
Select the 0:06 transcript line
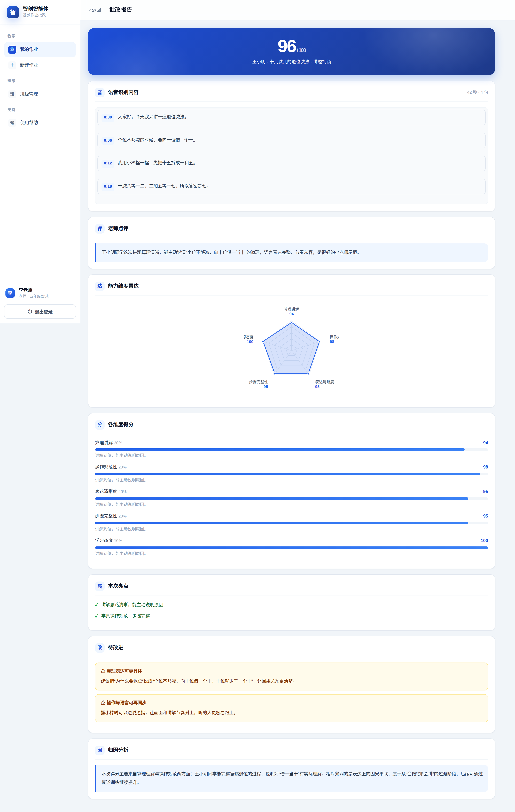[291, 140]
